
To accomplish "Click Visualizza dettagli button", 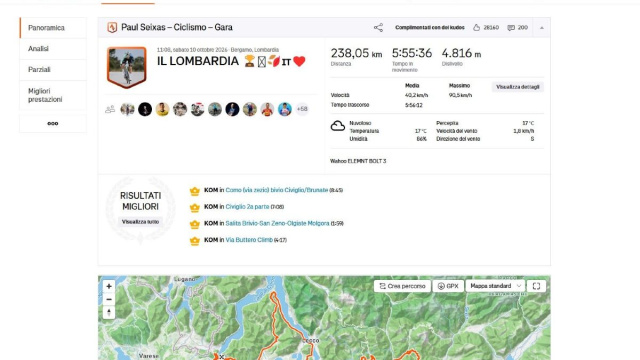I will pyautogui.click(x=518, y=87).
